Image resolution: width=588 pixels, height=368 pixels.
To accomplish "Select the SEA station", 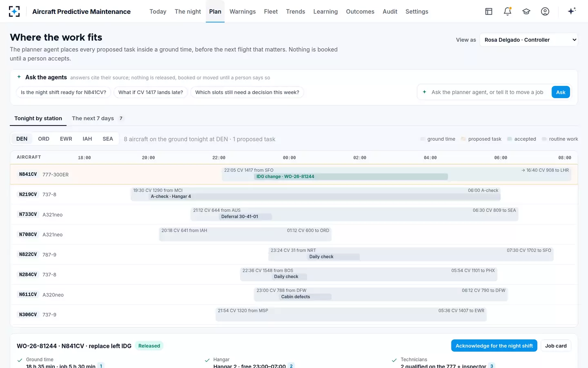I will coord(108,139).
